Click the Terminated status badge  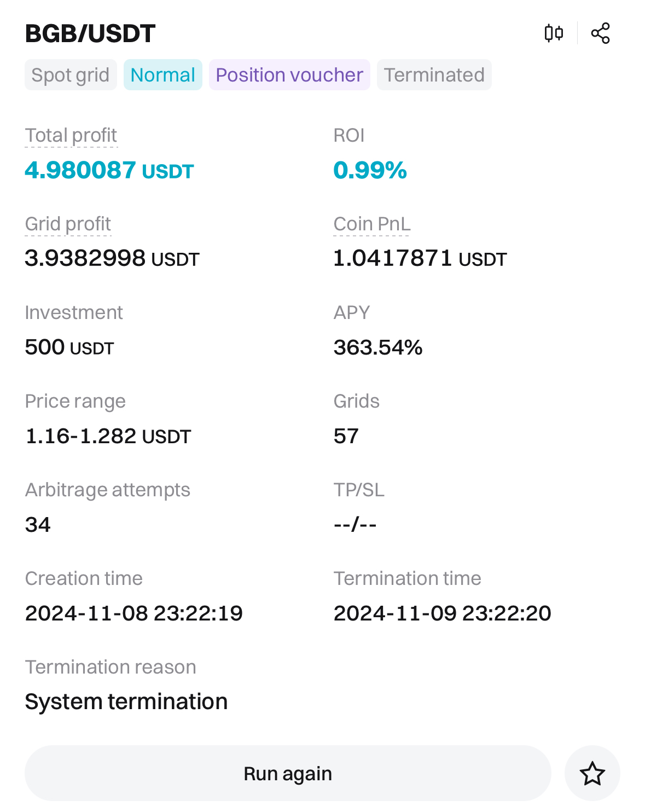point(434,74)
